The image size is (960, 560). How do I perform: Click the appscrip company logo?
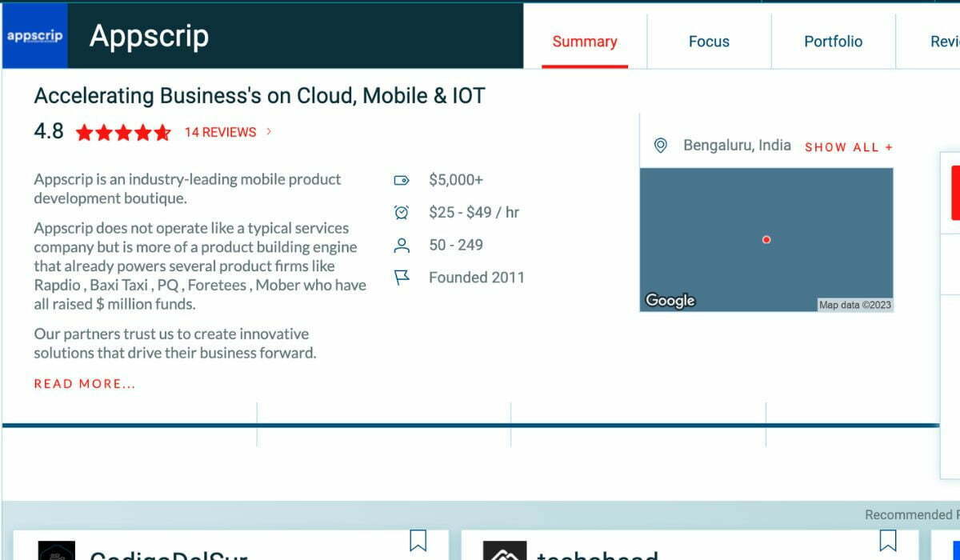pyautogui.click(x=34, y=35)
